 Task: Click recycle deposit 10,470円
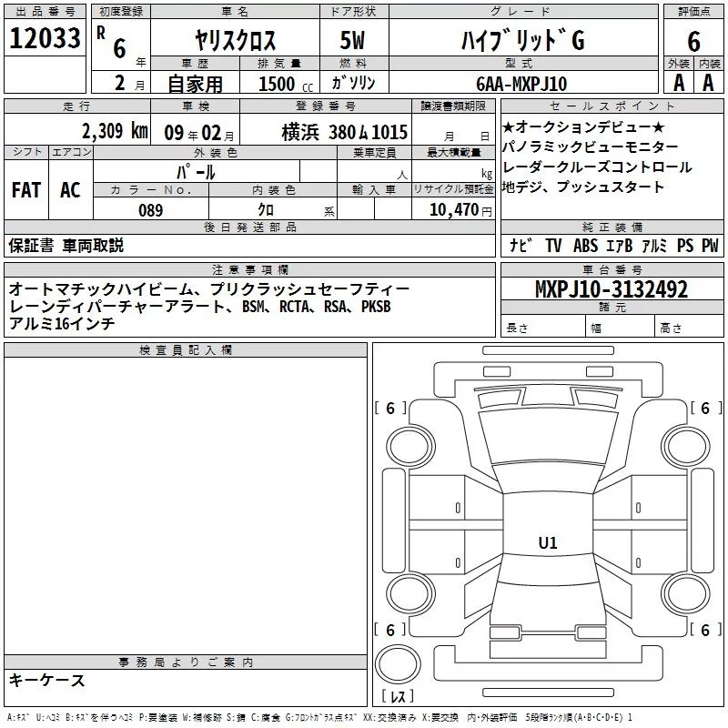(x=460, y=209)
